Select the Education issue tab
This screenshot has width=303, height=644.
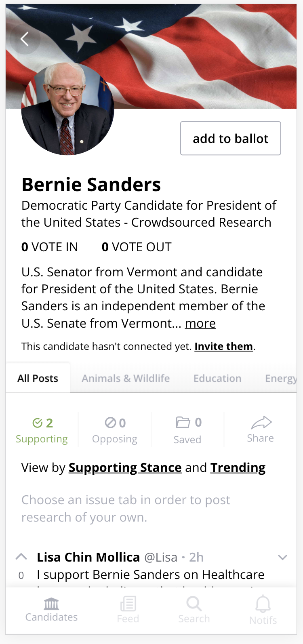(217, 378)
